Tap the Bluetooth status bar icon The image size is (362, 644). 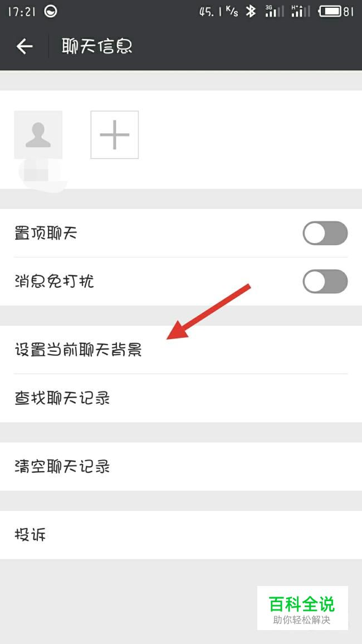[251, 12]
